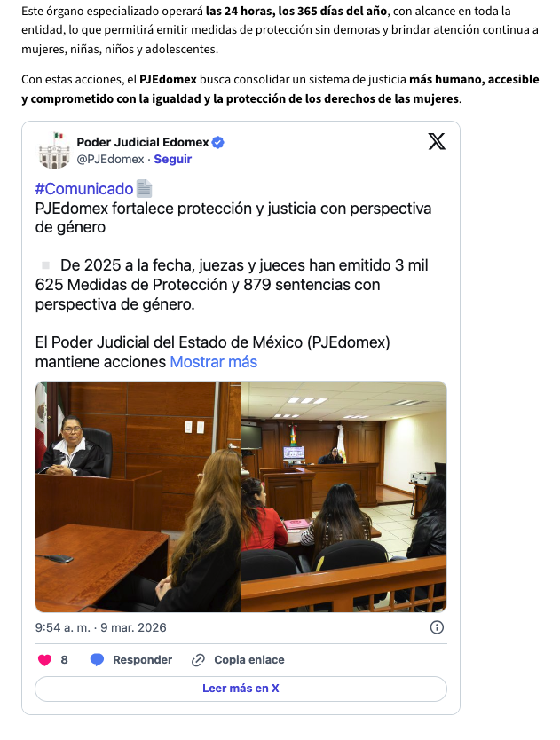Image resolution: width=560 pixels, height=740 pixels.
Task: Follow the account via Seguir
Action: click(x=173, y=159)
